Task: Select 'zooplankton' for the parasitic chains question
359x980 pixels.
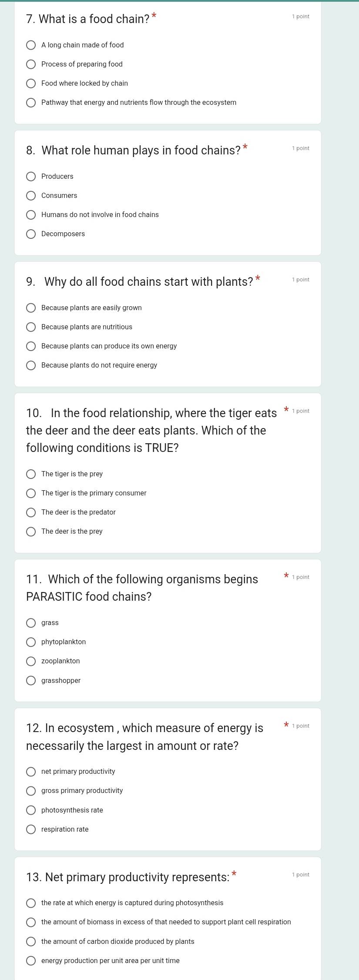Action: tap(31, 661)
